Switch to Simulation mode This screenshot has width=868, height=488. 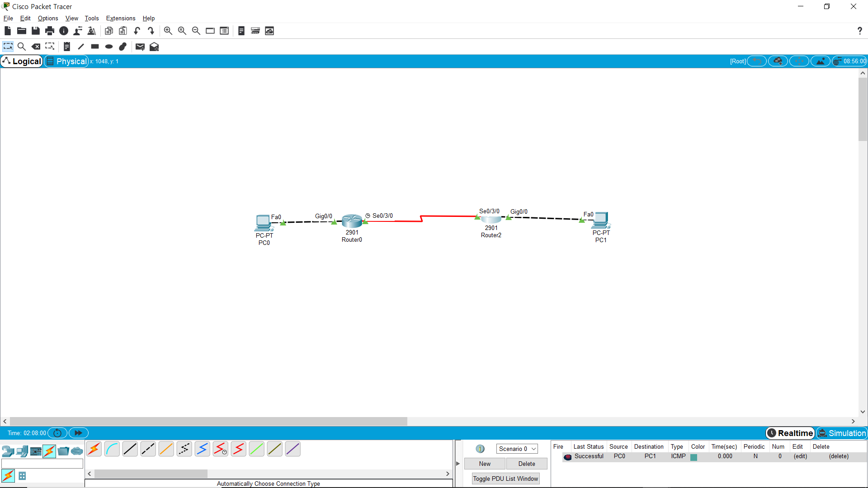click(x=842, y=433)
